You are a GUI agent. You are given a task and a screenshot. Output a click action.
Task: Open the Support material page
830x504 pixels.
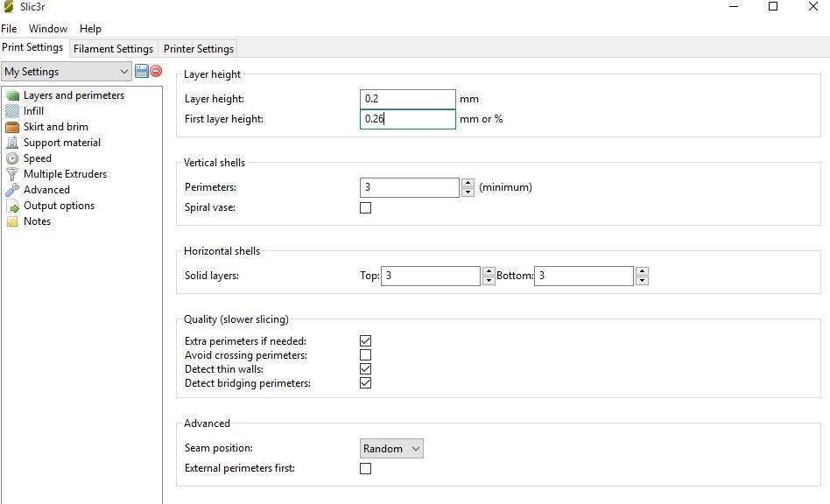coord(62,143)
